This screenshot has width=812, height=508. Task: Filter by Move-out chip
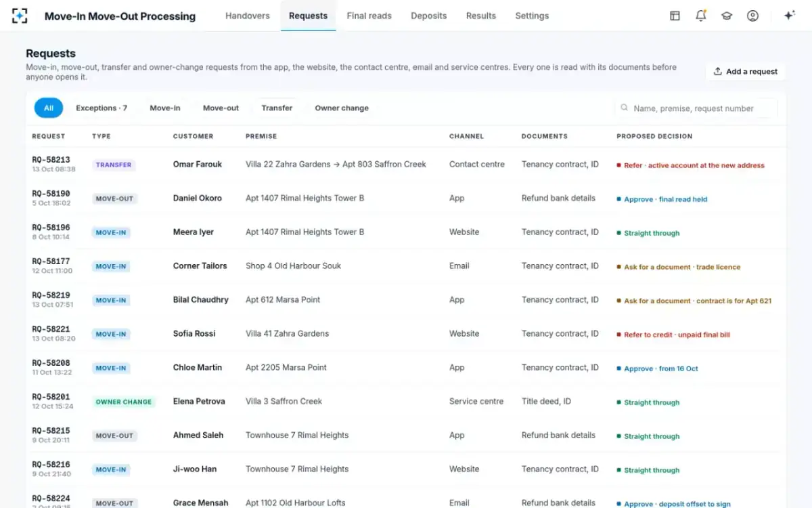point(221,108)
